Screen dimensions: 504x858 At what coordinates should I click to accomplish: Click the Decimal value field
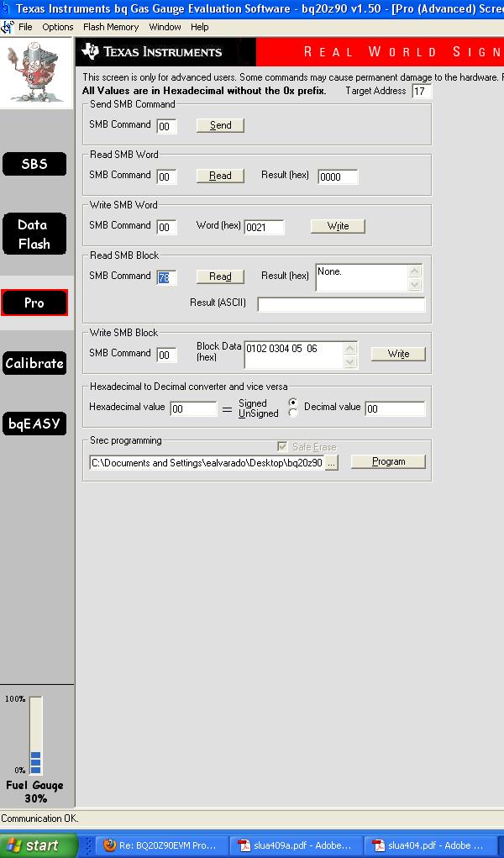click(395, 408)
